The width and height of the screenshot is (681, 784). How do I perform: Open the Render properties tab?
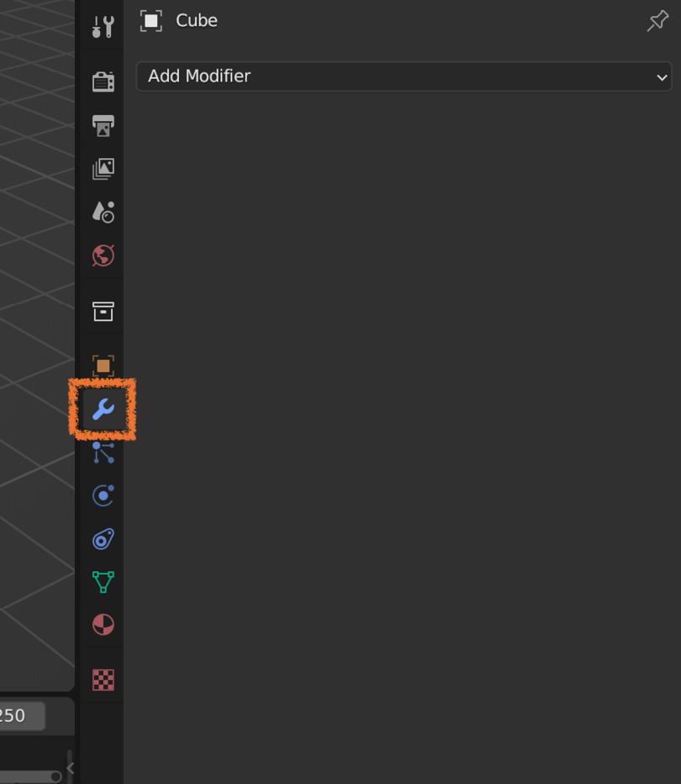coord(103,82)
